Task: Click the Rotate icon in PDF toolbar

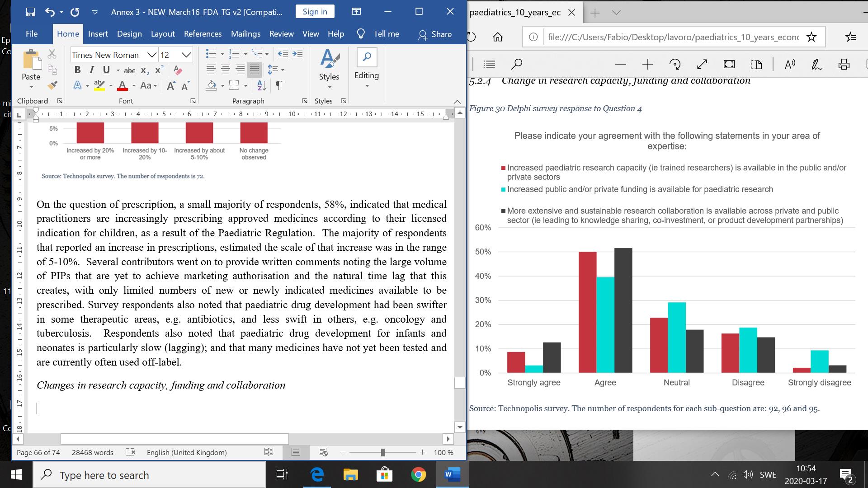Action: [x=675, y=65]
